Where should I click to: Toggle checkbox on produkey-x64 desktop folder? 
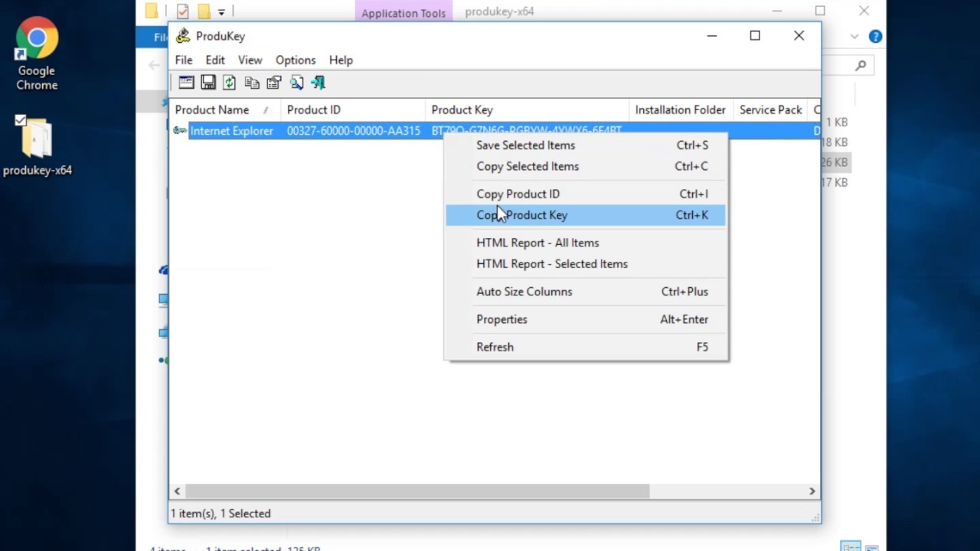[21, 120]
